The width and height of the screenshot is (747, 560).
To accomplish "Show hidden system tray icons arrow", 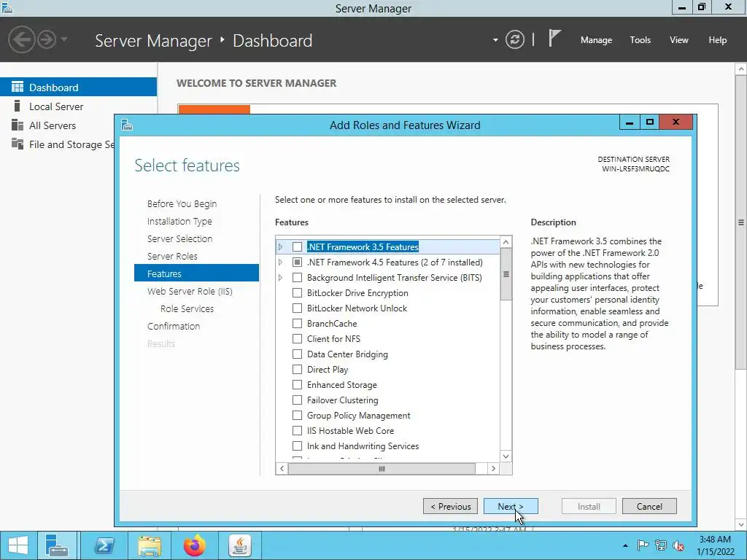I will pyautogui.click(x=625, y=545).
